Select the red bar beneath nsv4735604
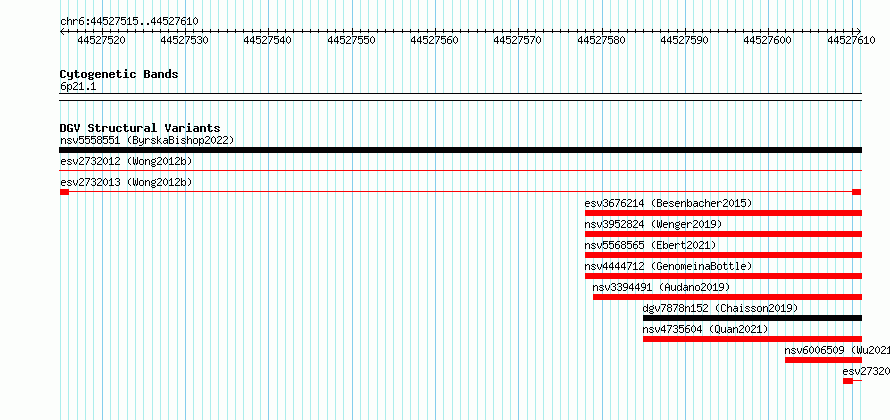Image resolution: width=890 pixels, height=420 pixels. [x=752, y=339]
